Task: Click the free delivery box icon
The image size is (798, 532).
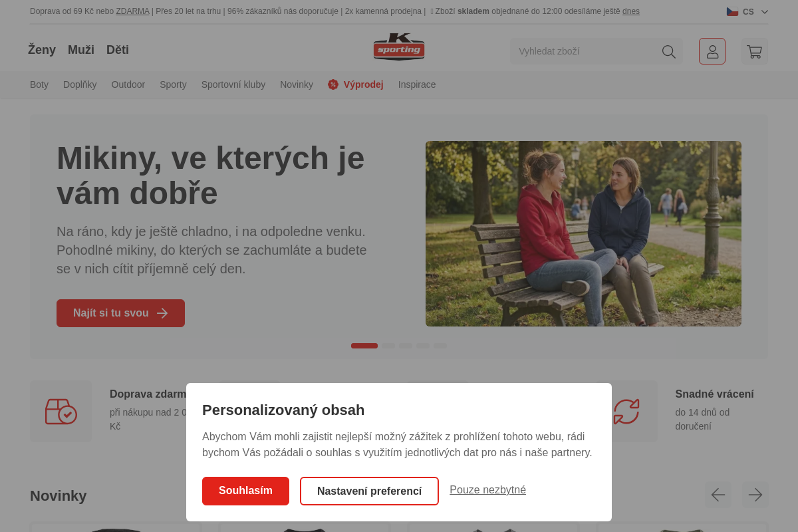Action: (61, 412)
